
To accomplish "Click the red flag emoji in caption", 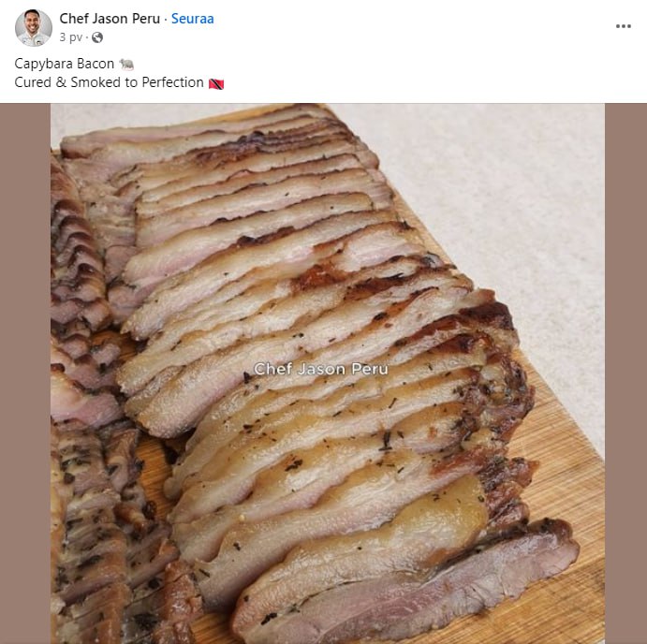I will 216,83.
